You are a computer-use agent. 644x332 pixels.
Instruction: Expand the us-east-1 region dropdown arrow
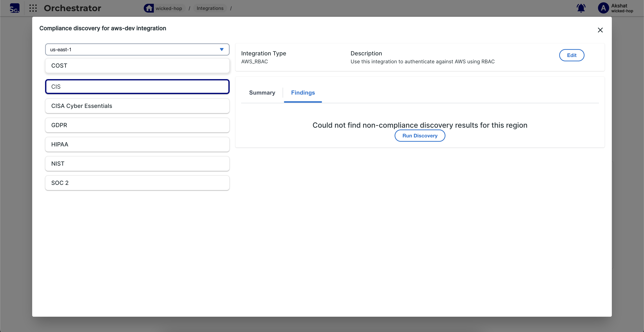click(x=222, y=49)
